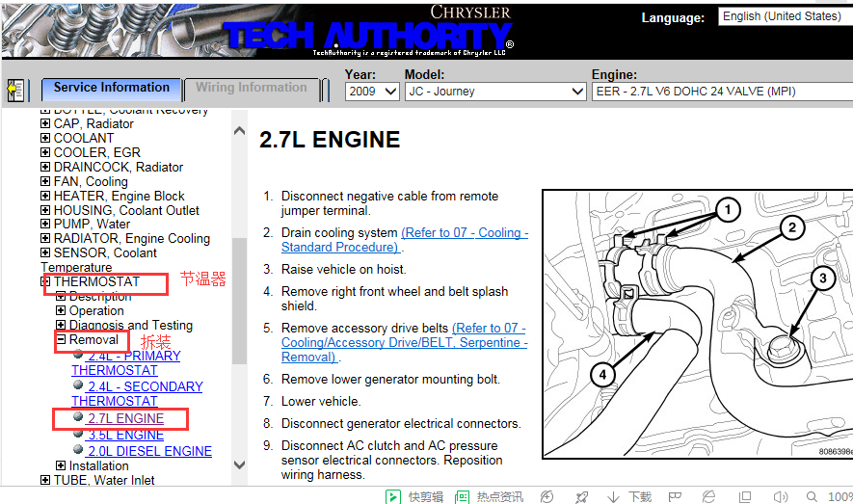853x504 pixels.
Task: Click the IE compatibility mode icon
Action: pyautogui.click(x=708, y=496)
